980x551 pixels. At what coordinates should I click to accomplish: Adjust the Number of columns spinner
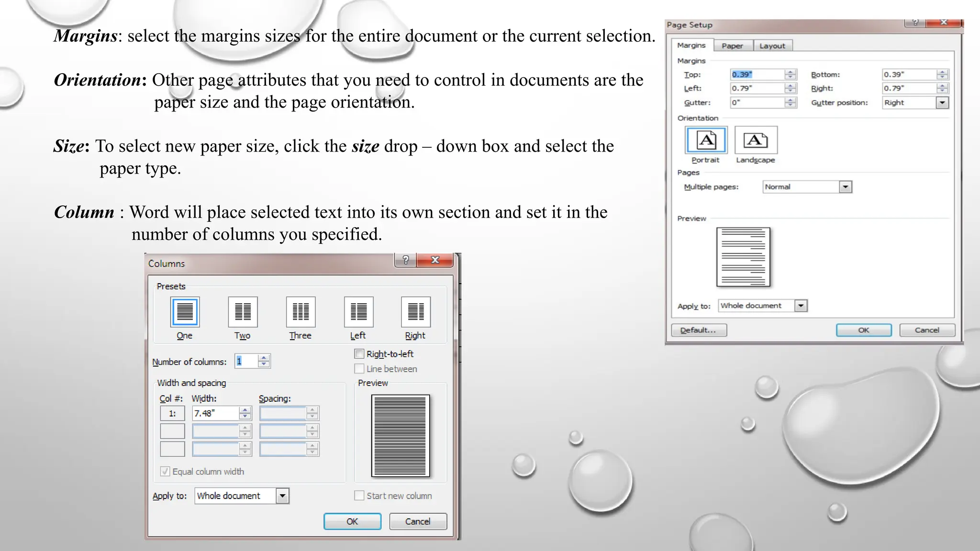pos(264,361)
